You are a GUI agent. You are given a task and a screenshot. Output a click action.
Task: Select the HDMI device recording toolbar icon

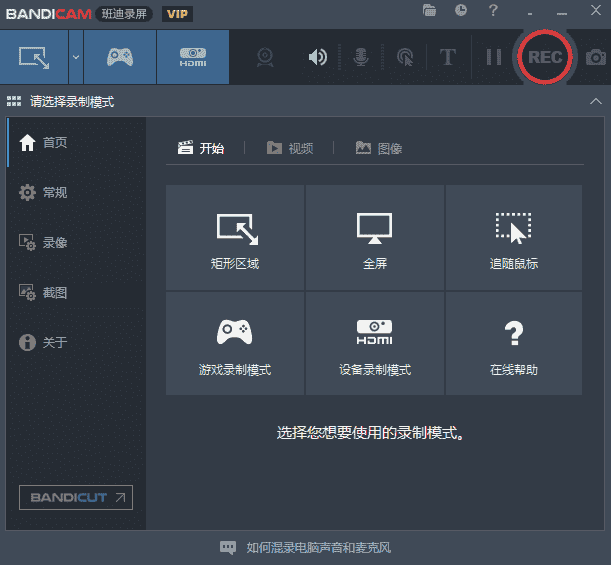pyautogui.click(x=193, y=57)
